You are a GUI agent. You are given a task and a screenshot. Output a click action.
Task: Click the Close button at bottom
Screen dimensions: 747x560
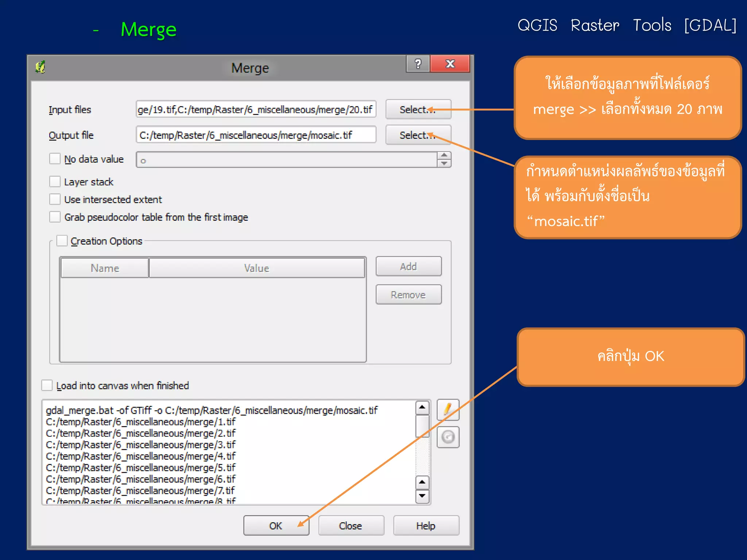[x=351, y=525]
